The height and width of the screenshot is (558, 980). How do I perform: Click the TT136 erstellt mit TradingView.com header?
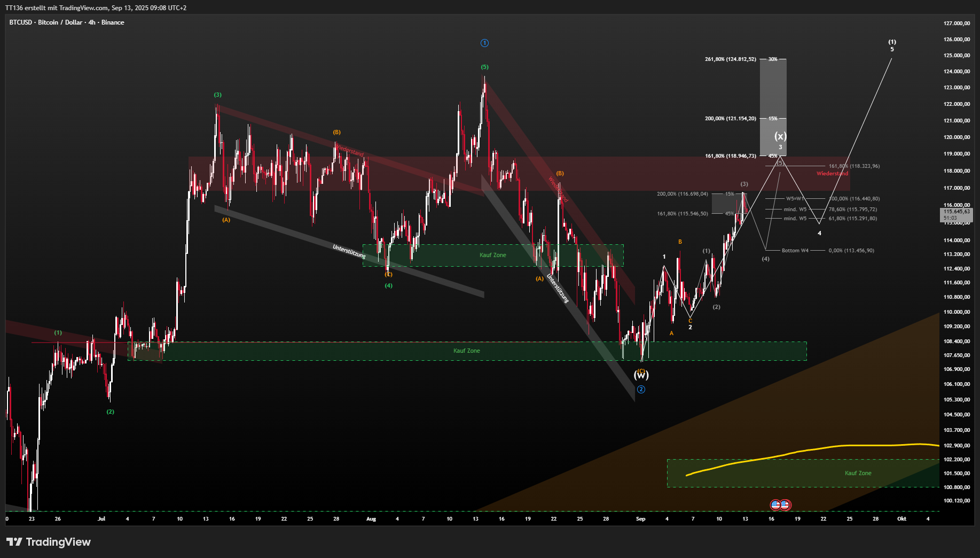tap(96, 8)
